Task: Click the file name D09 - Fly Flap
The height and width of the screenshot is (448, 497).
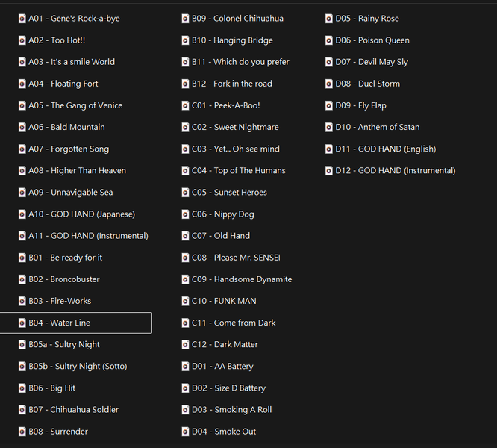Action: click(360, 105)
